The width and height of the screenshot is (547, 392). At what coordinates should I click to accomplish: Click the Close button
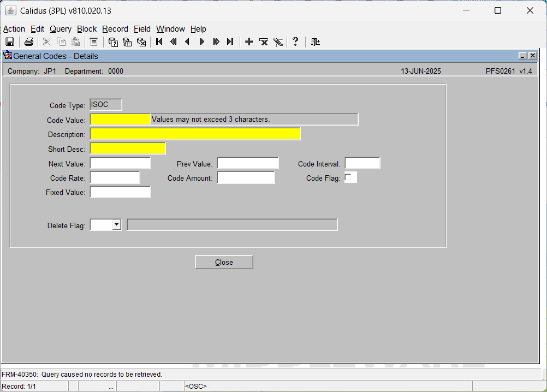(x=224, y=262)
